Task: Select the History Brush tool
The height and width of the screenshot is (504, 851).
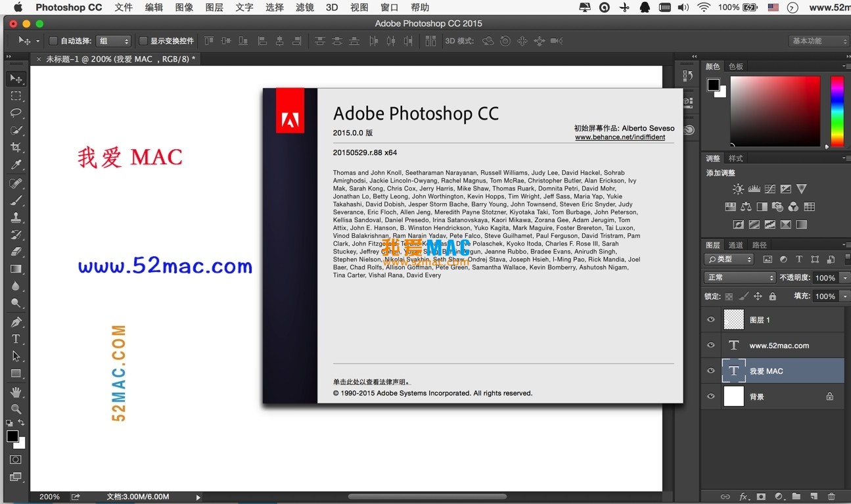Action: (16, 235)
